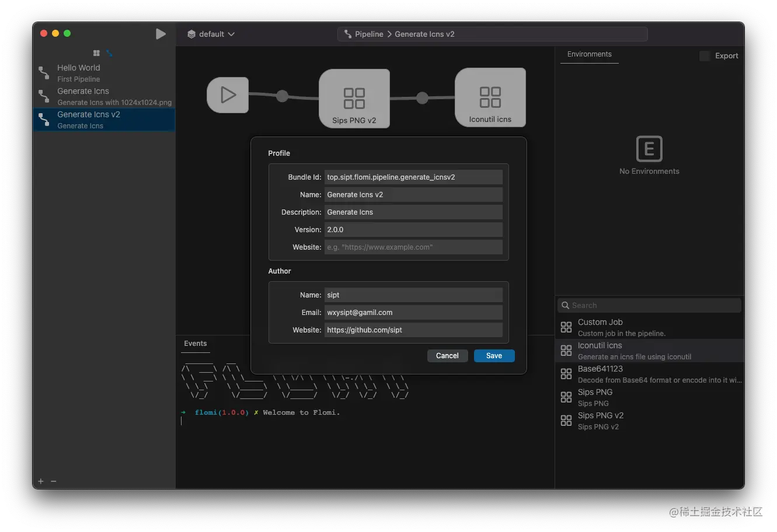Click the magnifier icon in the Search field

point(565,305)
